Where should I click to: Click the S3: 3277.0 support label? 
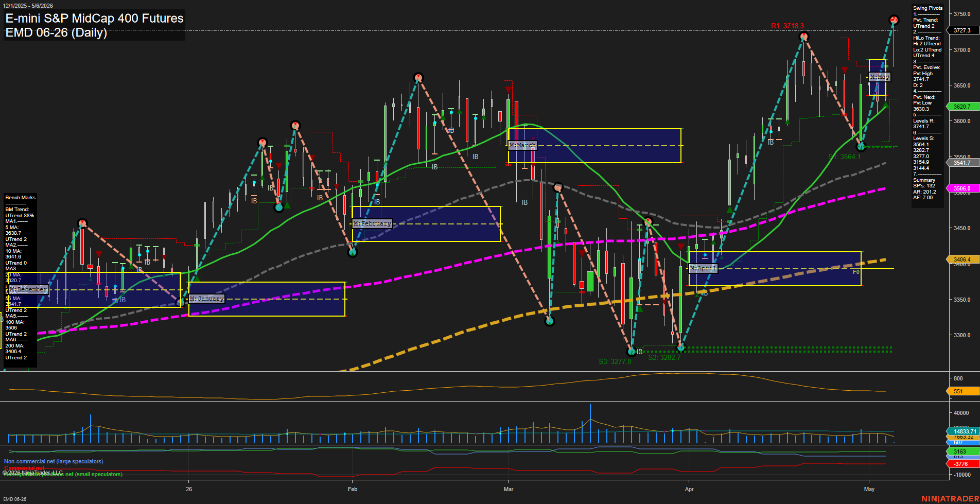pyautogui.click(x=615, y=361)
